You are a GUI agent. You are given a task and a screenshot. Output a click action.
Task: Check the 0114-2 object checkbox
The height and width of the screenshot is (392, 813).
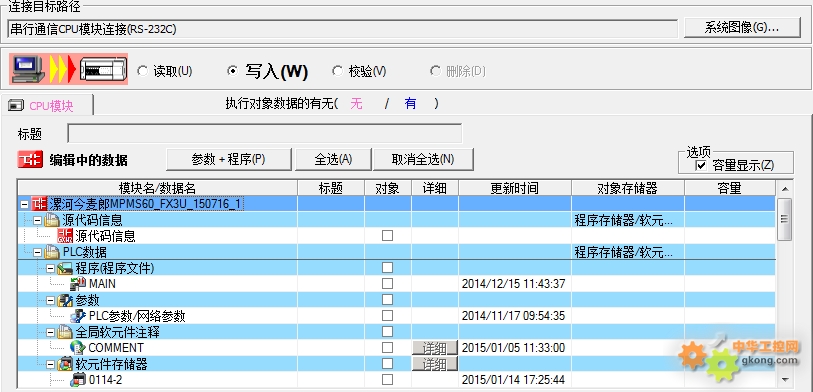click(387, 380)
